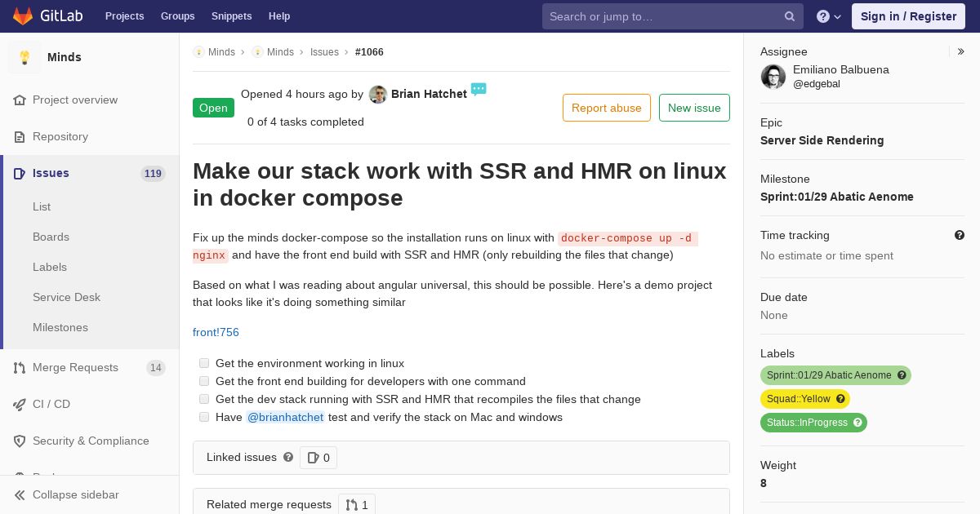Click the CI / CD rocket icon
Viewport: 980px width, 514px height.
click(20, 405)
